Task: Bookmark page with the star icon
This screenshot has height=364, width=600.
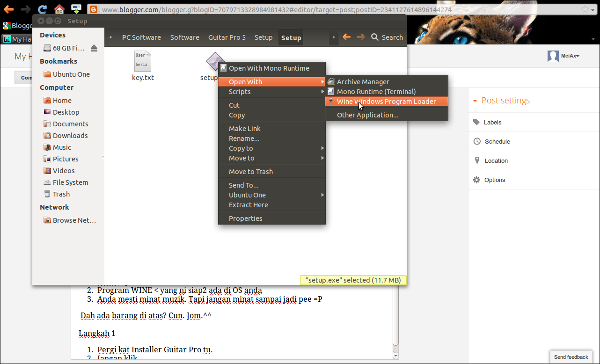Action: point(585,9)
